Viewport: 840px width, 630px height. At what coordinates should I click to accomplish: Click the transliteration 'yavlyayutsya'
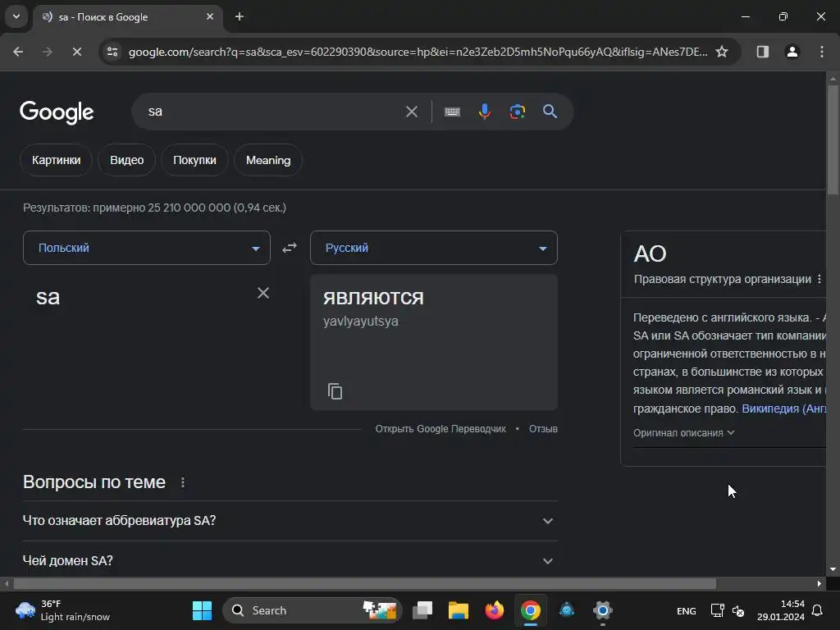pos(361,321)
